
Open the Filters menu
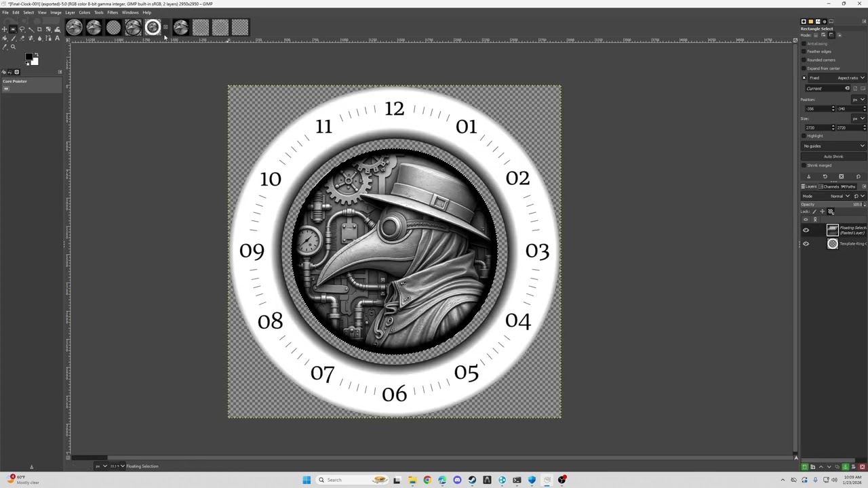point(113,12)
